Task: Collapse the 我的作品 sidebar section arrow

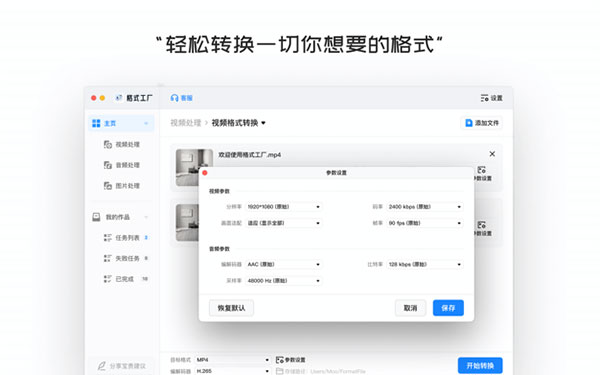Action: (146, 217)
